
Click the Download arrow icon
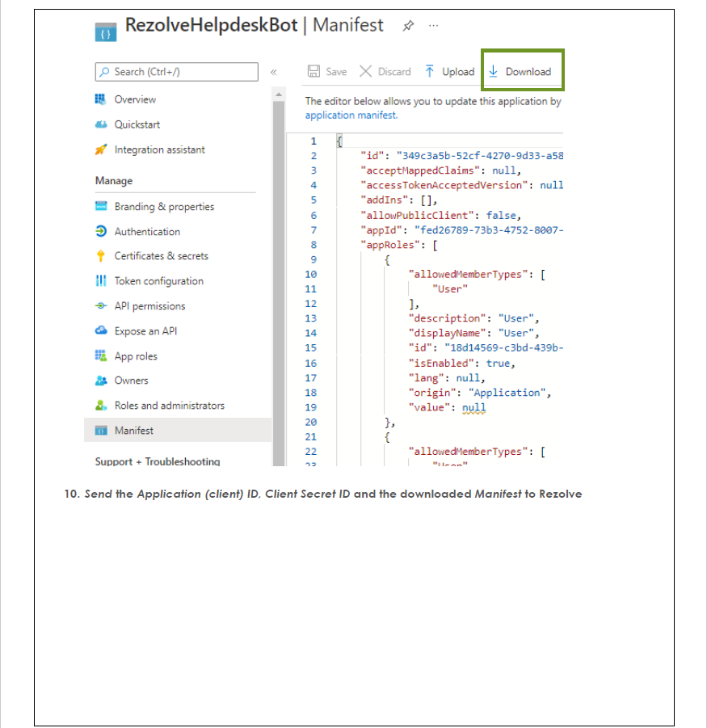click(494, 71)
